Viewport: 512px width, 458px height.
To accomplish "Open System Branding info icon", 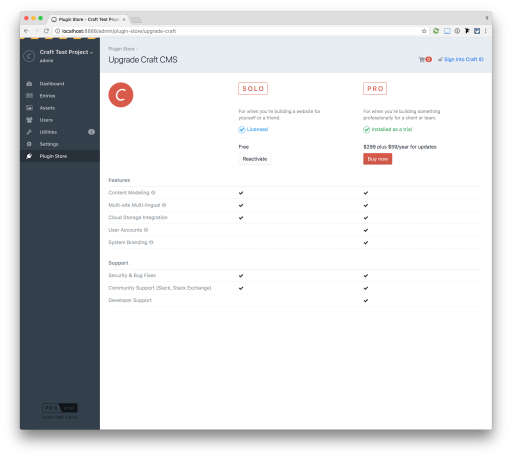I will point(151,242).
